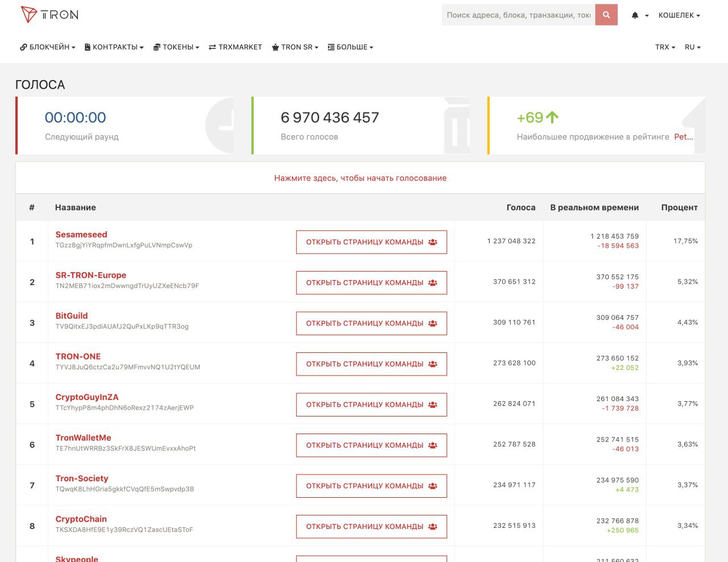Click the CryptoChain name link

(81, 519)
